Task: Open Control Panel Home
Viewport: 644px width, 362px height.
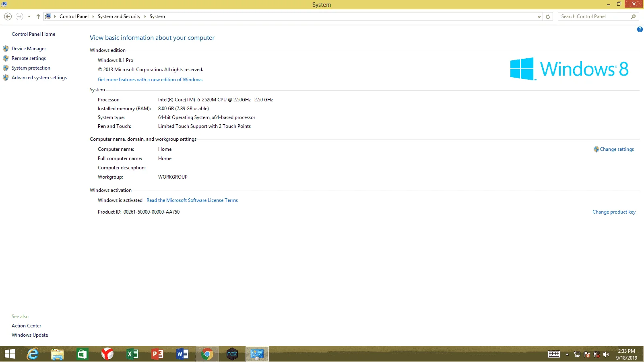Action: point(33,34)
